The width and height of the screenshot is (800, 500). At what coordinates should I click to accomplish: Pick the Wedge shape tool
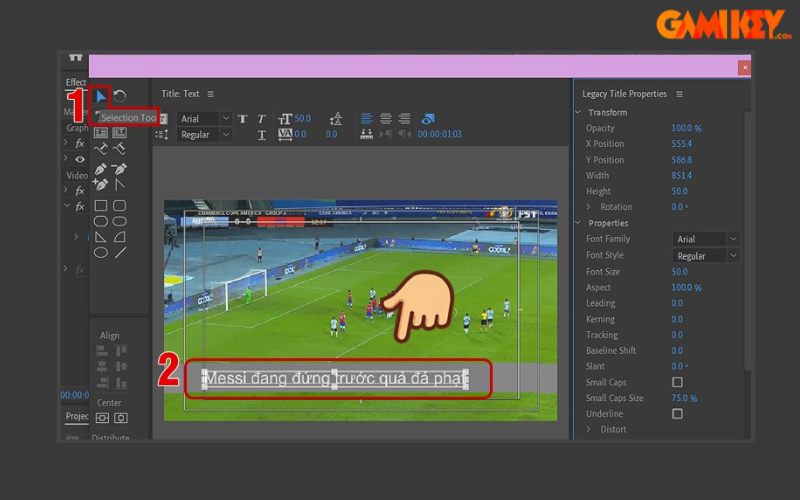coord(101,237)
